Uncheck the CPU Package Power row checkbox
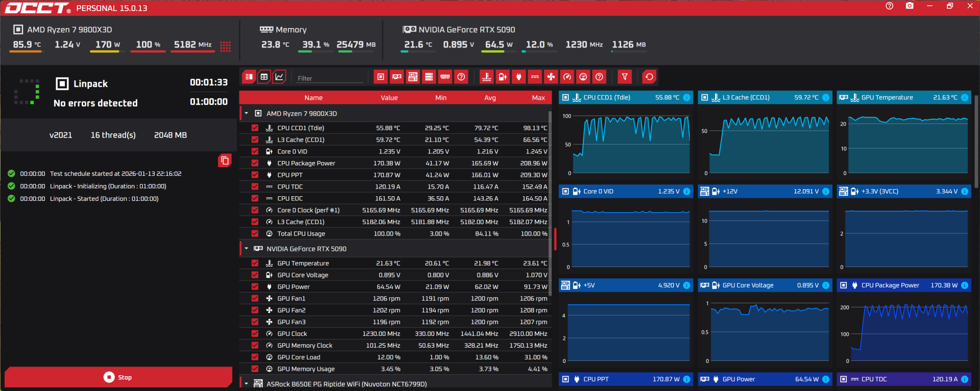This screenshot has height=391, width=980. point(255,163)
